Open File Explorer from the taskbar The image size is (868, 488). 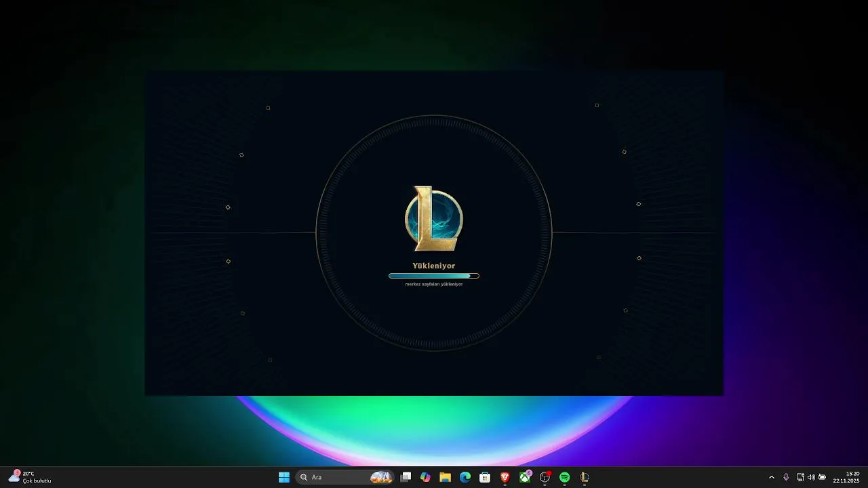pos(445,477)
